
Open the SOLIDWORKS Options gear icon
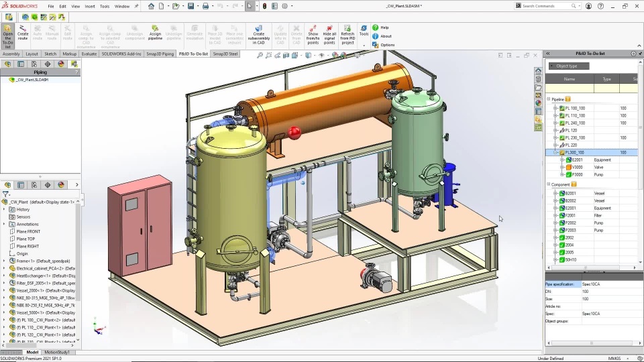[284, 6]
